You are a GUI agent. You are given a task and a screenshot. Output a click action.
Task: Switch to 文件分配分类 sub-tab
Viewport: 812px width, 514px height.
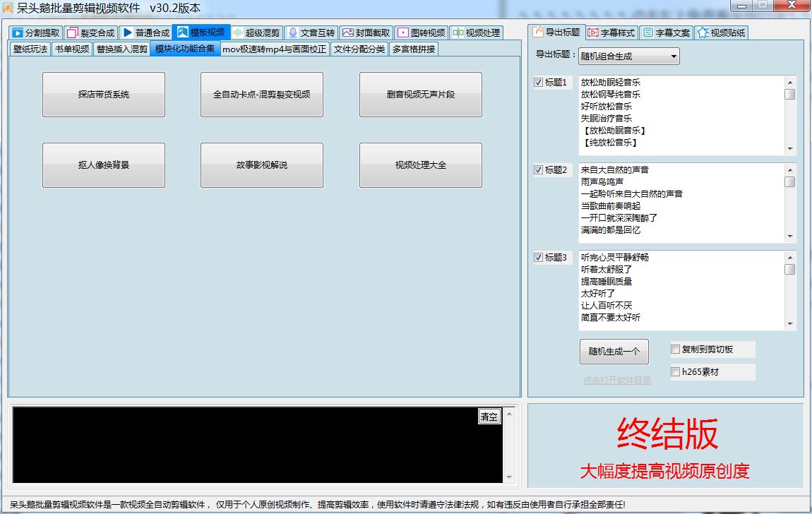point(359,49)
